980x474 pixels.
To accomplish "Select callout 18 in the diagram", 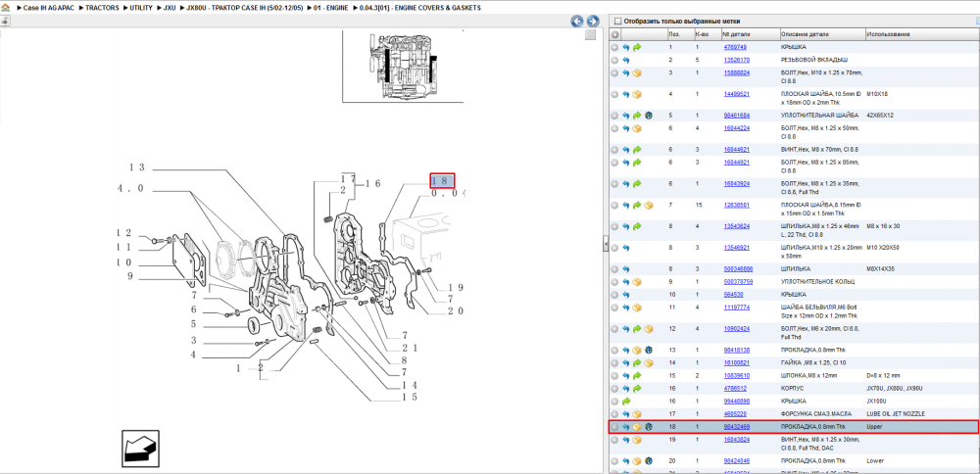I will click(442, 180).
